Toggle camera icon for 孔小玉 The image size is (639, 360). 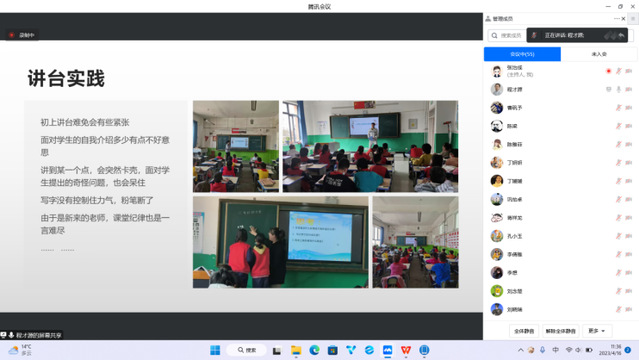tap(629, 236)
